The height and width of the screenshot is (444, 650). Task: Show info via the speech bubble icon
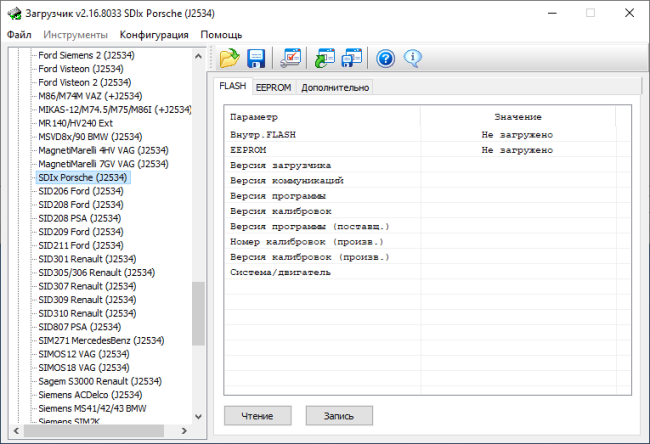pyautogui.click(x=412, y=58)
